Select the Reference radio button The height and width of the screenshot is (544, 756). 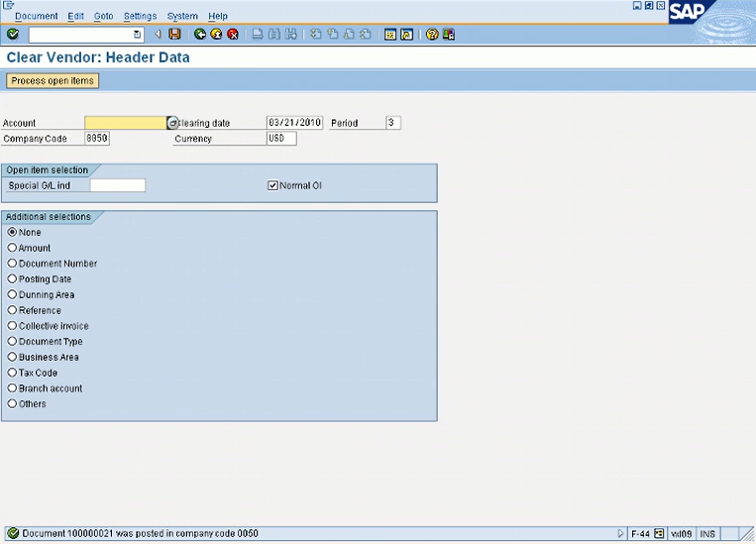point(12,310)
